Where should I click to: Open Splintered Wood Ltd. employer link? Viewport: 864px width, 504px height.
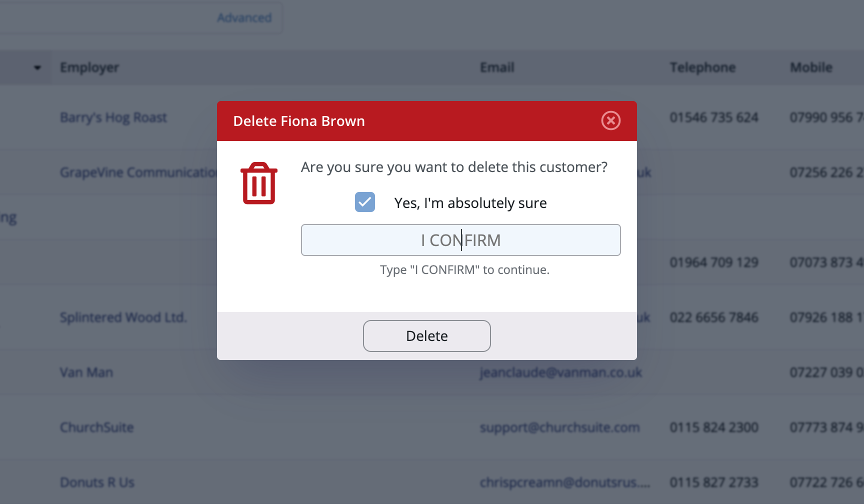coord(123,317)
